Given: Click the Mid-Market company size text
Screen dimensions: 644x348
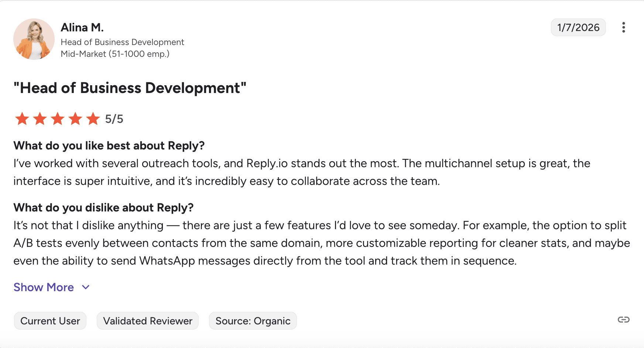Looking at the screenshot, I should (x=115, y=54).
